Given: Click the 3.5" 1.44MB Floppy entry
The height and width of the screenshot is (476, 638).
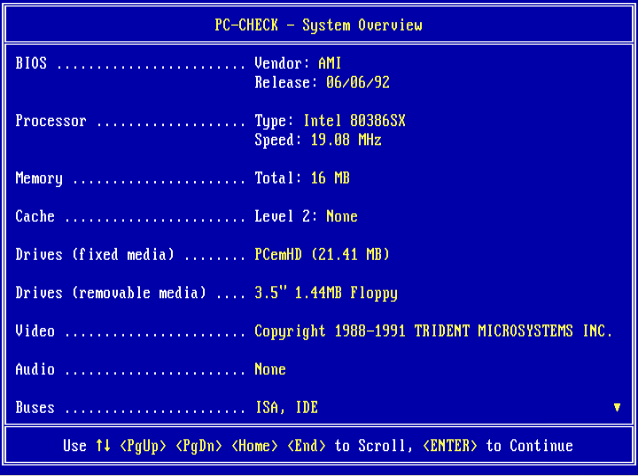Looking at the screenshot, I should pos(326,293).
